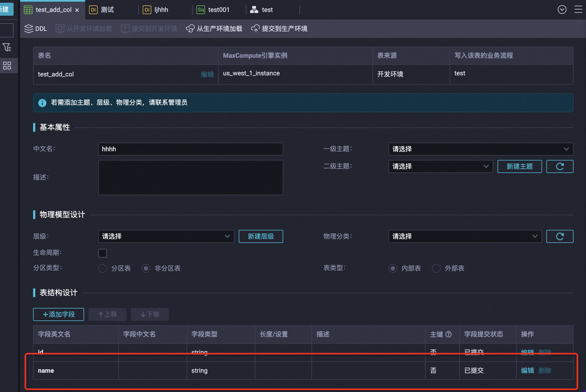The image size is (586, 392).
Task: Click the name field cell
Action: point(76,371)
